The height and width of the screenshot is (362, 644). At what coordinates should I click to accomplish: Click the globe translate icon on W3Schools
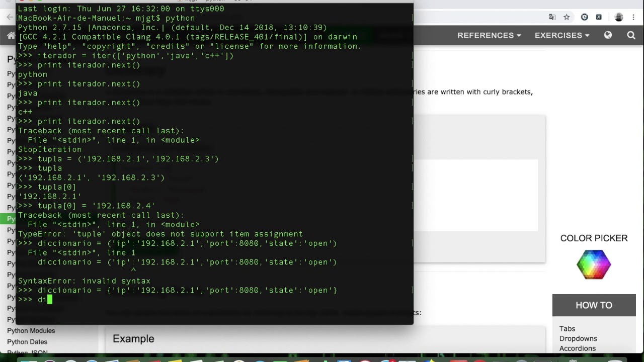click(x=608, y=35)
